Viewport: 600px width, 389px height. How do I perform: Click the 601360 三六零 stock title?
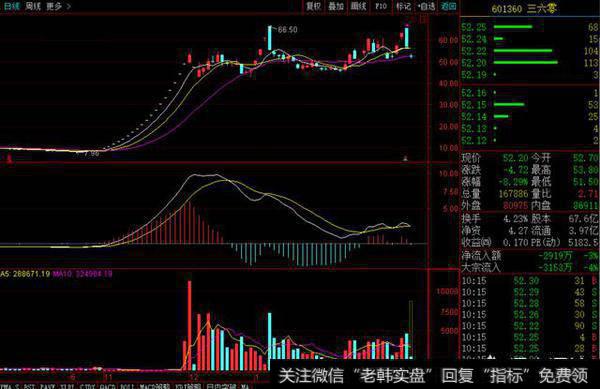point(523,8)
